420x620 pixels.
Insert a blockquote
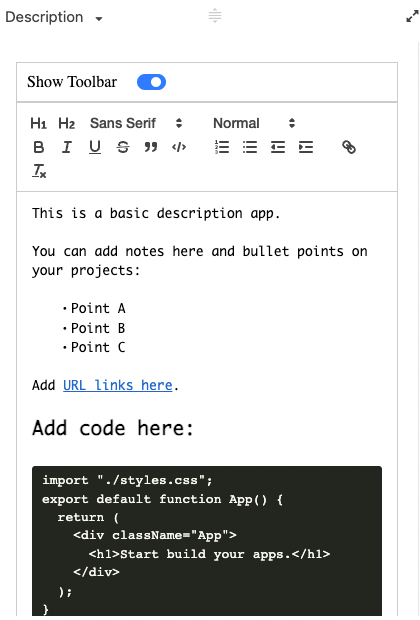pyautogui.click(x=151, y=147)
